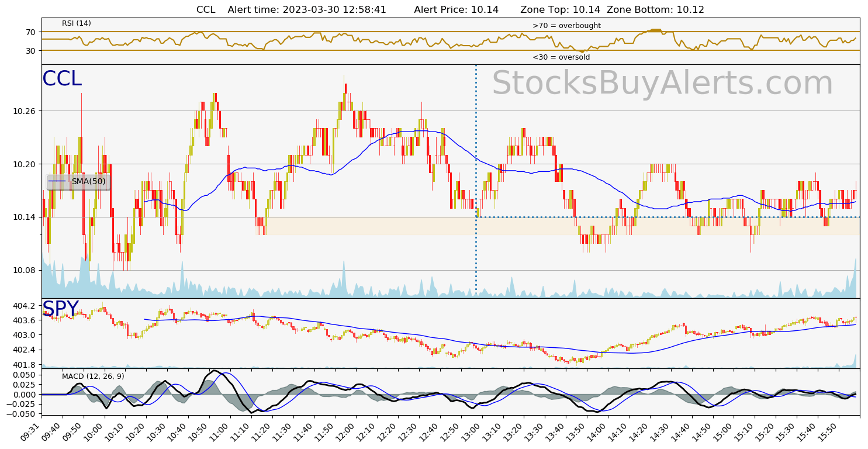Viewport: 868px width, 449px height.
Task: Click the -0.050 MACD axis label
Action: coord(22,414)
